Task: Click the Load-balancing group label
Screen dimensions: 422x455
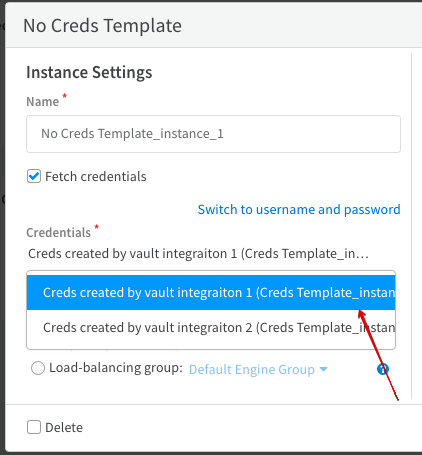Action: click(116, 368)
